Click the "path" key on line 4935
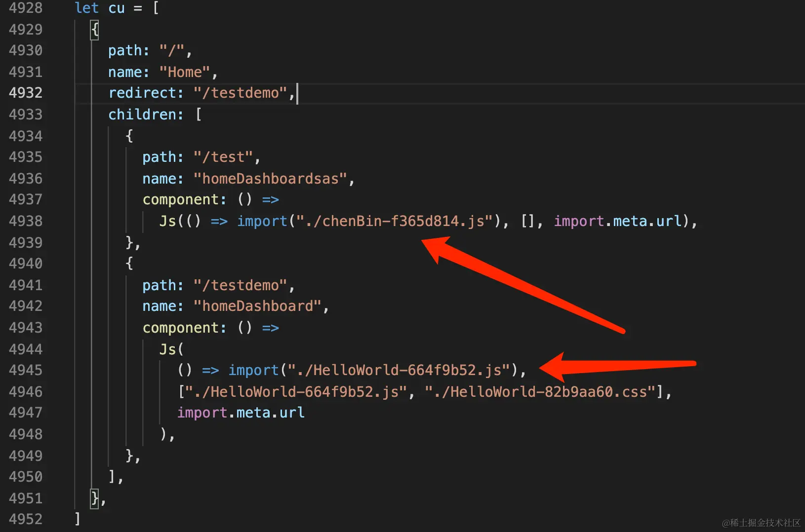The height and width of the screenshot is (532, 805). pos(160,157)
